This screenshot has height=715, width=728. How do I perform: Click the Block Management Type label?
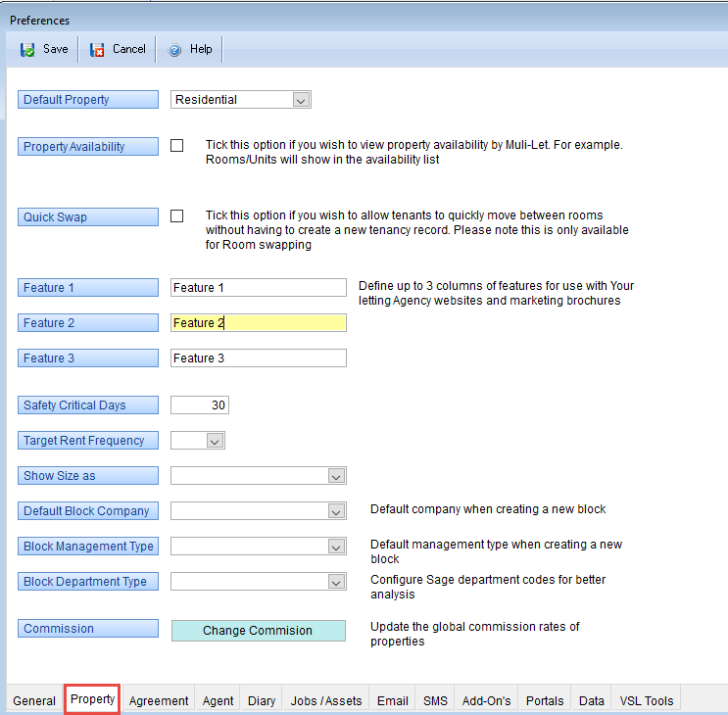tap(88, 547)
